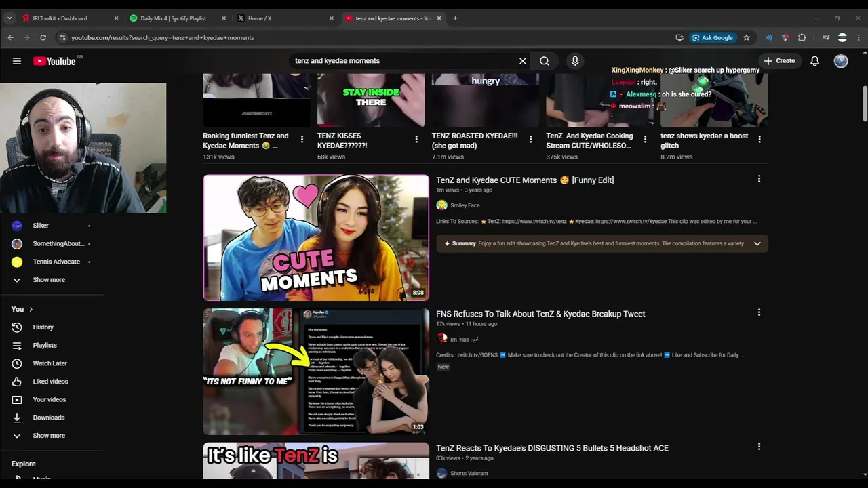Screen dimensions: 868x488
Task: Open Watch Later in the sidebar
Action: pos(52,363)
